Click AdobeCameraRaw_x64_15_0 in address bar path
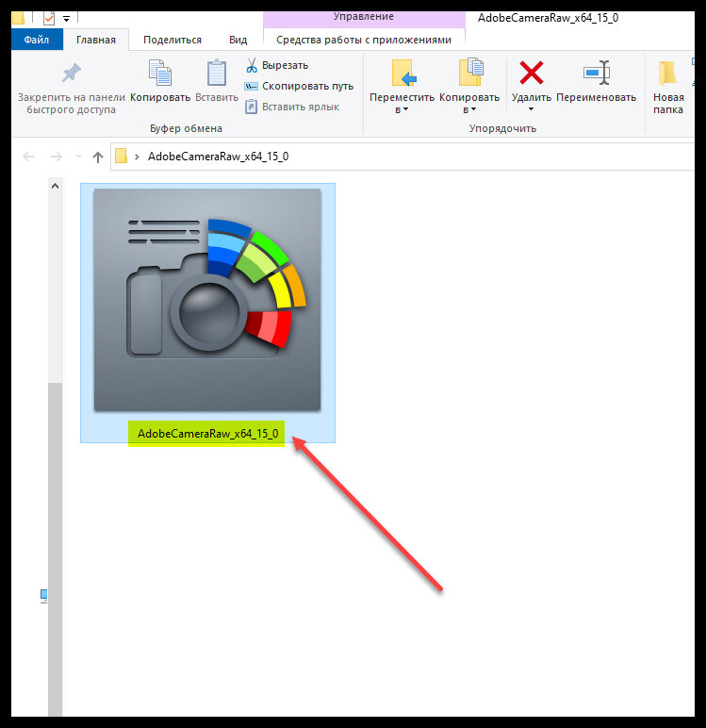 click(218, 157)
